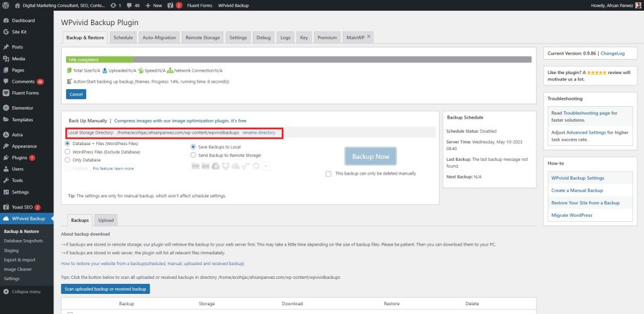
Task: Open Tools in the sidebar
Action: click(17, 180)
